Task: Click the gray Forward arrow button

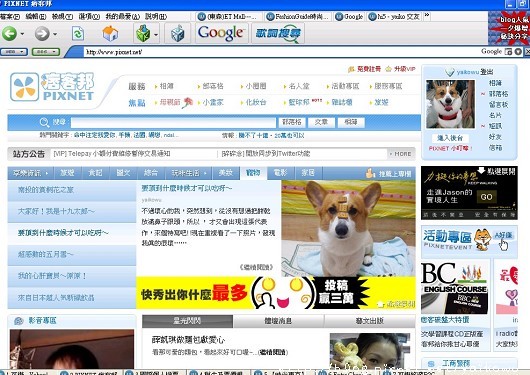Action: coord(42,33)
